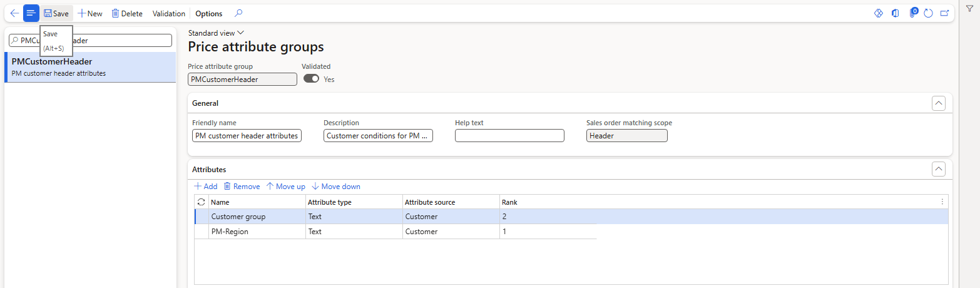Click Customer source cell in PM-Region row

(x=451, y=232)
